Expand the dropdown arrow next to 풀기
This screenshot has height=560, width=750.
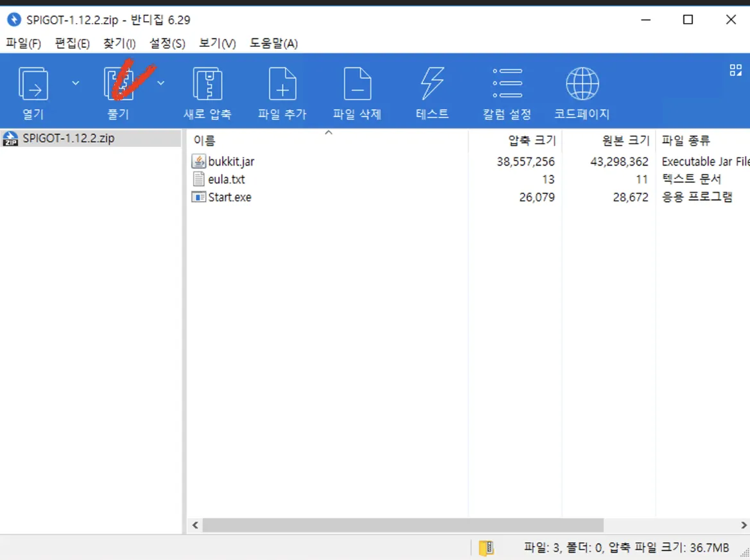tap(161, 83)
